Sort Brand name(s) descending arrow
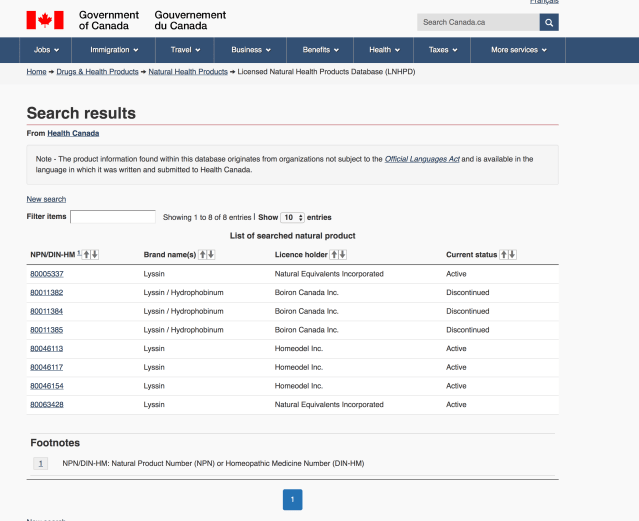 point(211,255)
